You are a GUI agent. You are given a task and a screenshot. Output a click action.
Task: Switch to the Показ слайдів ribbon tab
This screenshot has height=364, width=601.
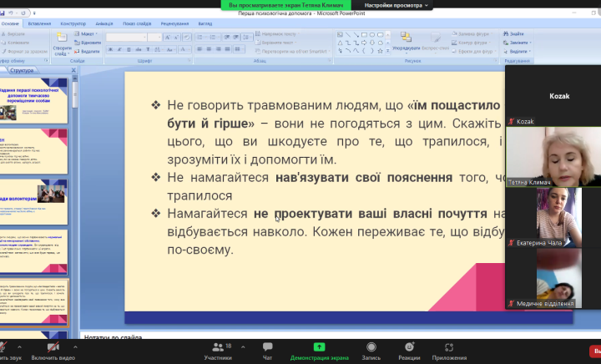tap(137, 23)
